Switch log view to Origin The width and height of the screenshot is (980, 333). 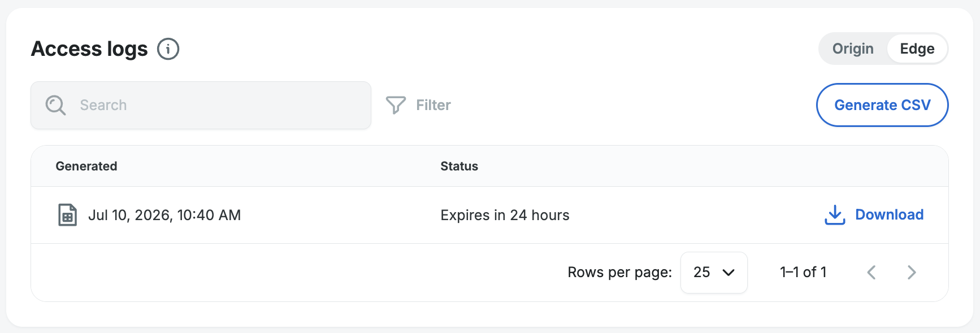(853, 49)
